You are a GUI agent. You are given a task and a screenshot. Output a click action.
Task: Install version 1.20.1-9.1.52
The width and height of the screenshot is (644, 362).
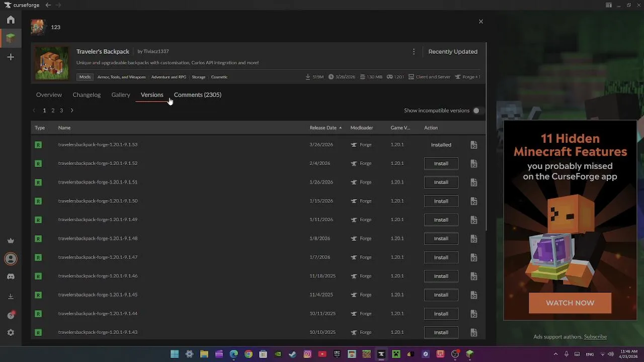(x=441, y=163)
